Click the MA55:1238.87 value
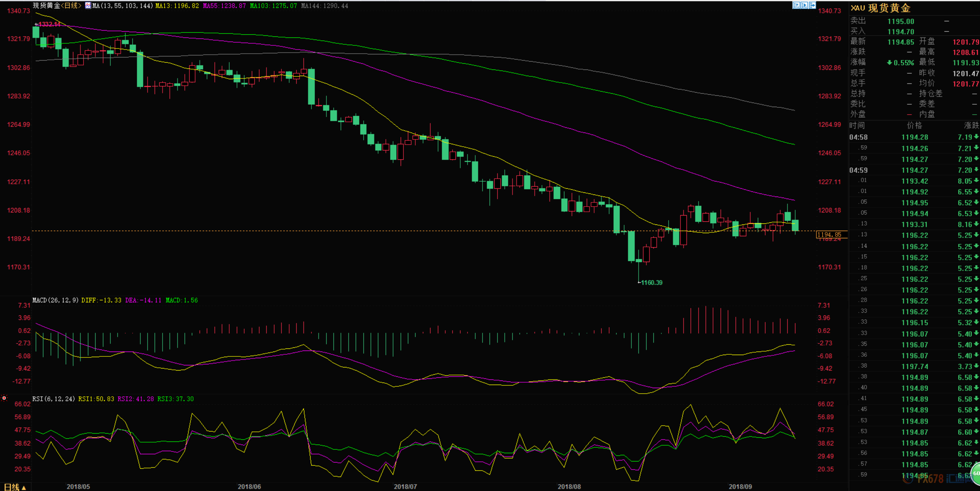 pos(224,6)
